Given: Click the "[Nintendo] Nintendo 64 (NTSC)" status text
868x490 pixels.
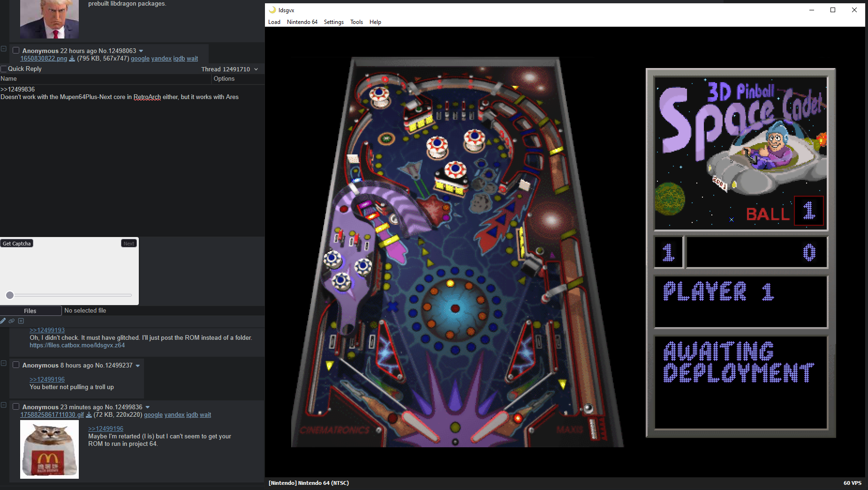Looking at the screenshot, I should pyautogui.click(x=309, y=483).
